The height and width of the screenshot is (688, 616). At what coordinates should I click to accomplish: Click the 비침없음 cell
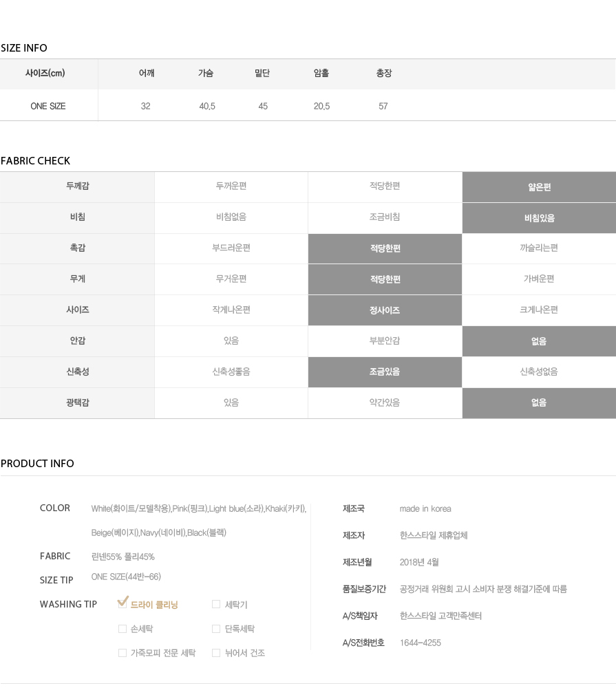point(231,217)
